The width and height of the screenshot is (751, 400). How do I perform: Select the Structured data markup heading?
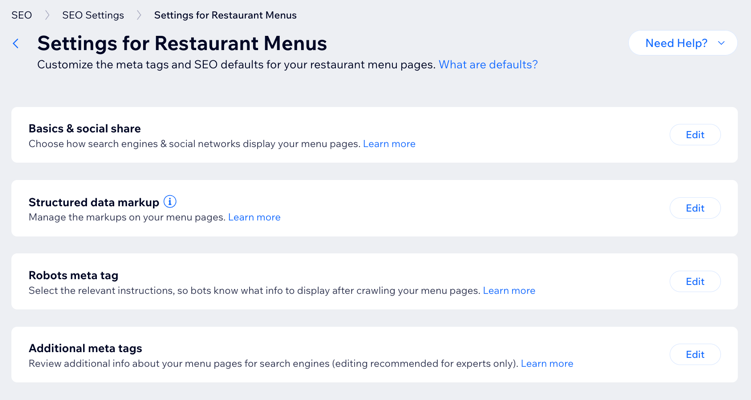(x=94, y=202)
